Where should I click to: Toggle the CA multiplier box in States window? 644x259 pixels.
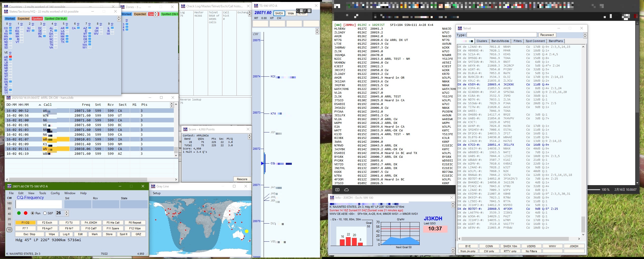click(78, 28)
